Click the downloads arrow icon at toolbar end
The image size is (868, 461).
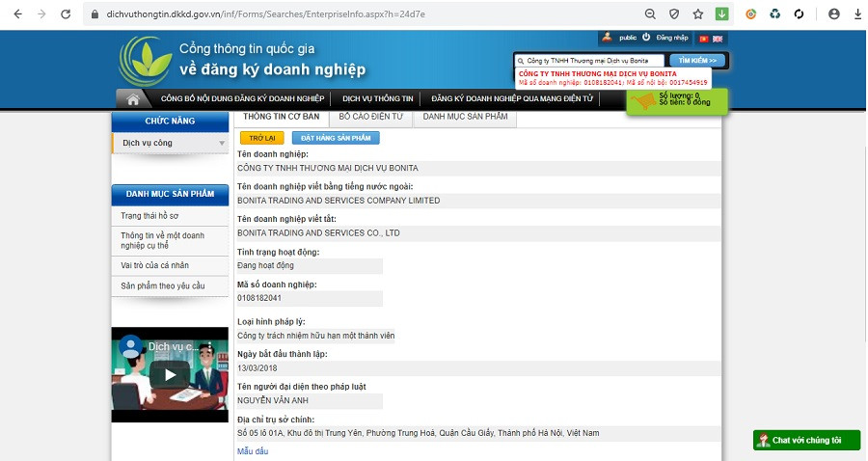857,14
